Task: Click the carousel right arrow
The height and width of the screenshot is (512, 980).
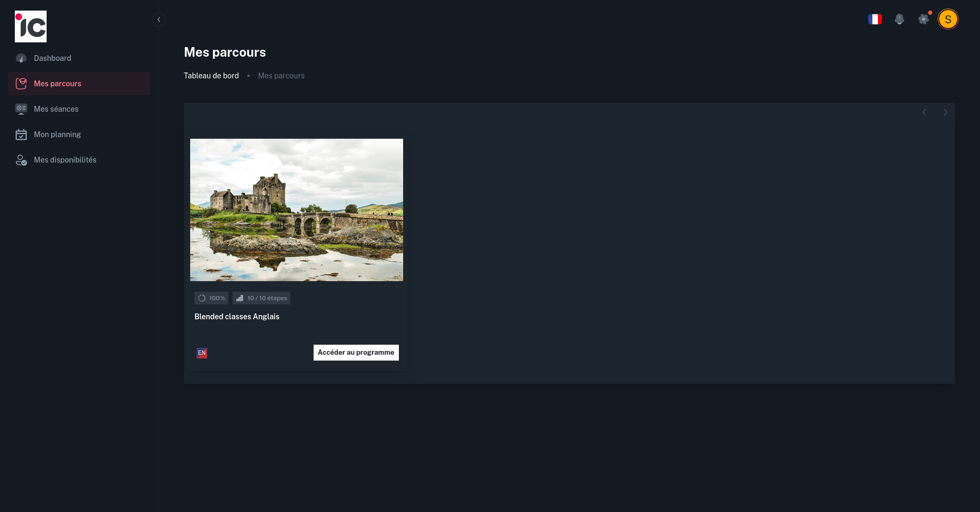Action: [x=946, y=112]
